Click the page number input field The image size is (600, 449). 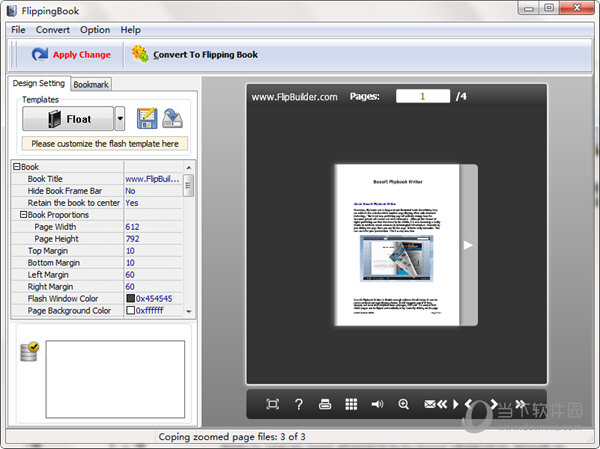coord(423,96)
